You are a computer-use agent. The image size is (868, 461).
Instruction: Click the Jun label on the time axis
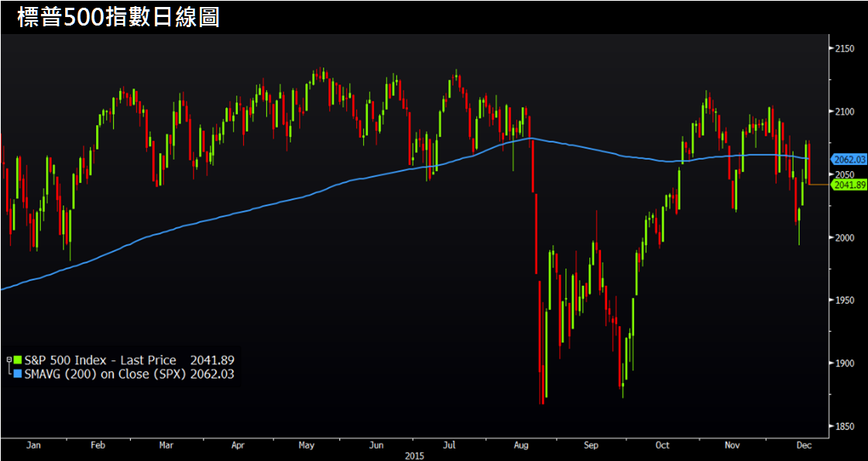[x=377, y=445]
